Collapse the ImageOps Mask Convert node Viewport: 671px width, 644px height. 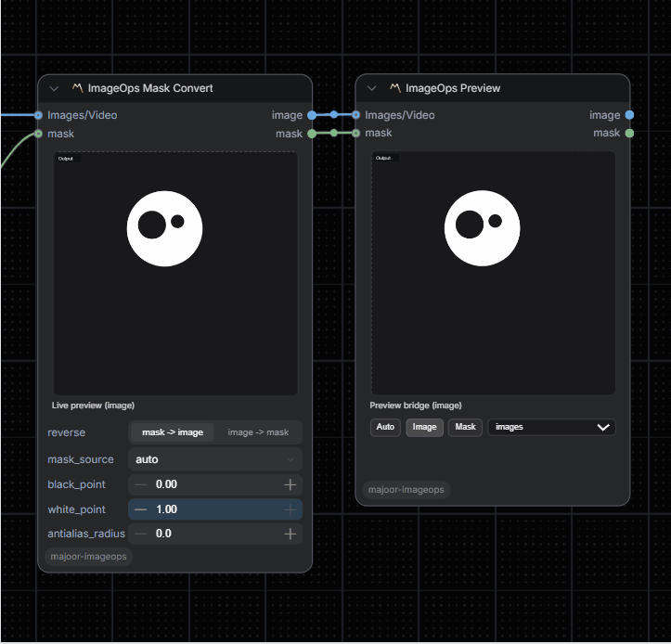tap(54, 88)
